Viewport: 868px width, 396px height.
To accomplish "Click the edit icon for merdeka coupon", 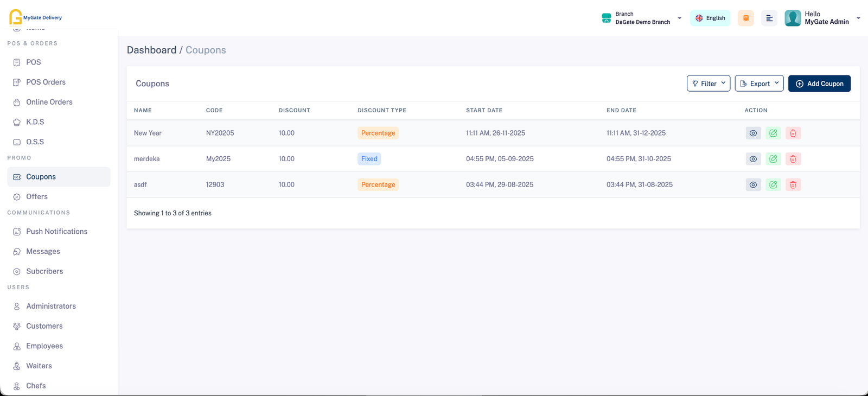I will [x=773, y=159].
